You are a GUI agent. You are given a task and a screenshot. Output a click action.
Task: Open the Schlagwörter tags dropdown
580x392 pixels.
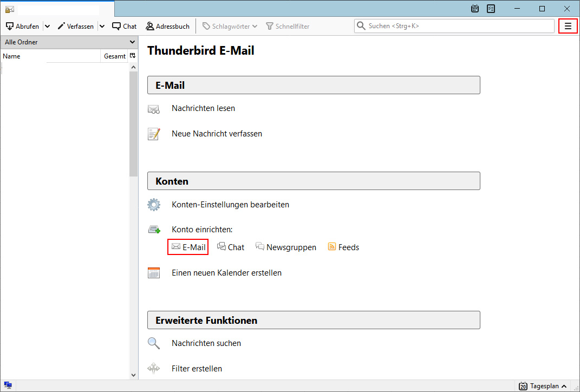pos(230,26)
